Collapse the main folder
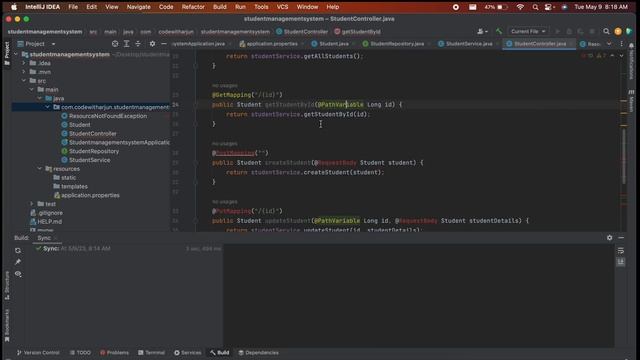 [31, 89]
